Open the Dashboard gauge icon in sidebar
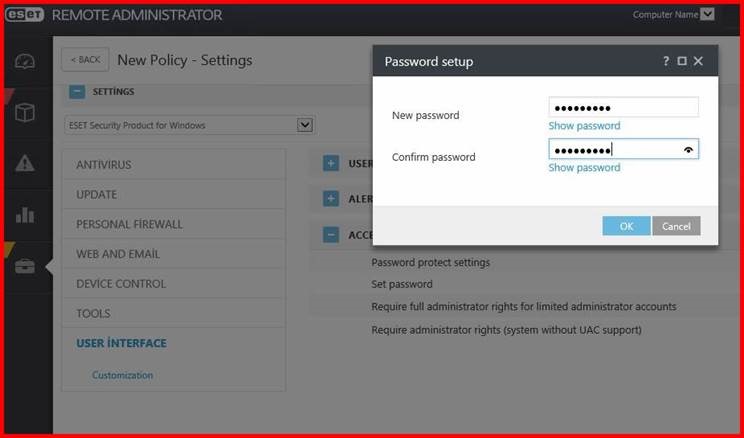The image size is (744, 438). pos(25,62)
